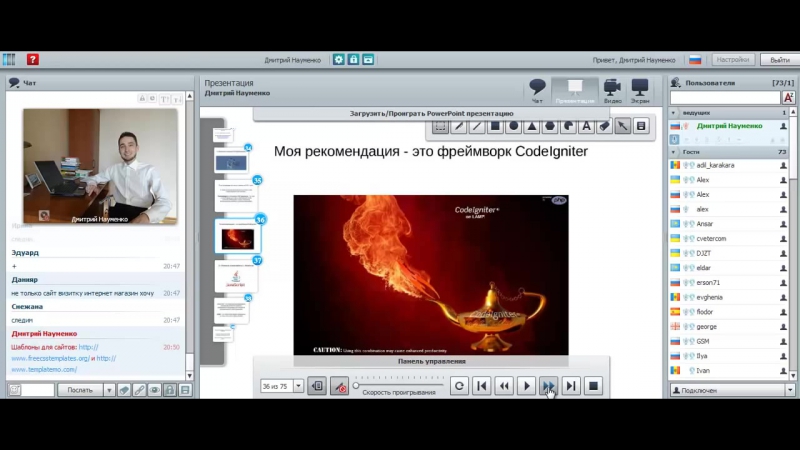Open the whiteboard save/notes icon
Viewport: 800px width, 450px height.
point(641,126)
